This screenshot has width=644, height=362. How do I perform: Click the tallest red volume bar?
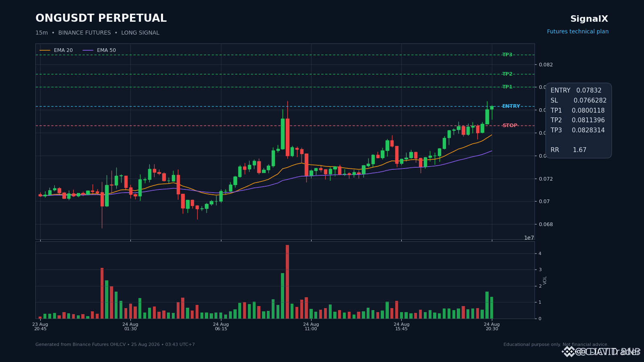287,282
